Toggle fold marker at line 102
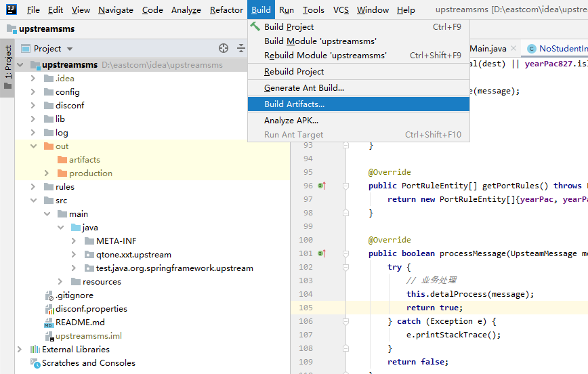The image size is (588, 374). coord(345,267)
